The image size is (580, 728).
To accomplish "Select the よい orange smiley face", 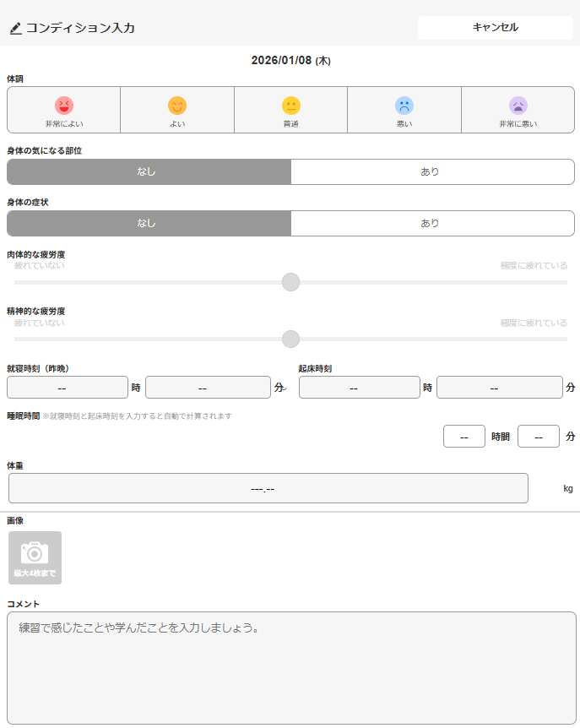I will 177,106.
